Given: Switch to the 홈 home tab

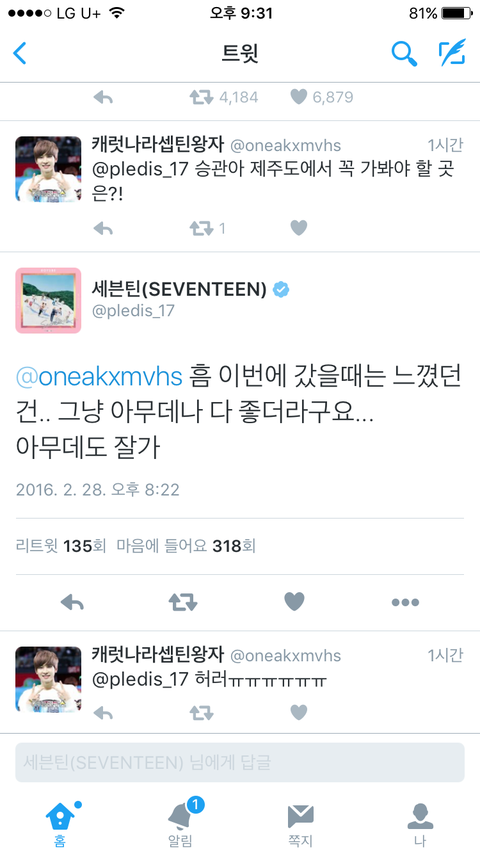Looking at the screenshot, I should [x=60, y=824].
